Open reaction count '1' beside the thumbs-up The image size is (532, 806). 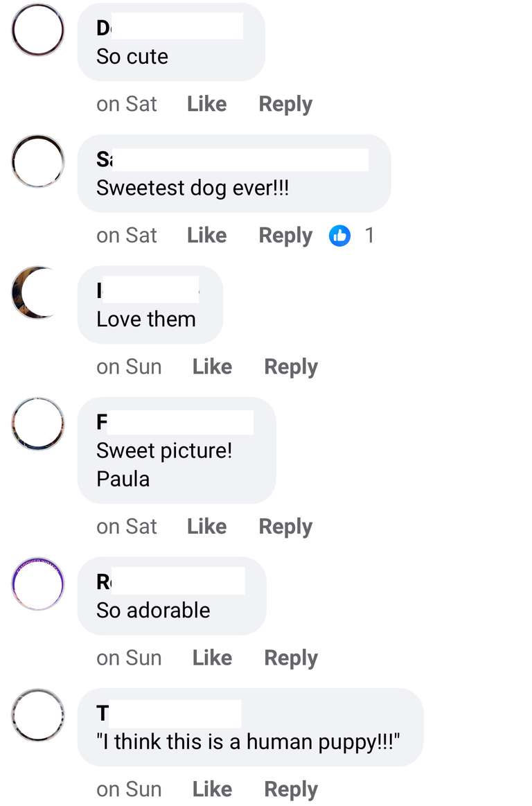pyautogui.click(x=370, y=236)
